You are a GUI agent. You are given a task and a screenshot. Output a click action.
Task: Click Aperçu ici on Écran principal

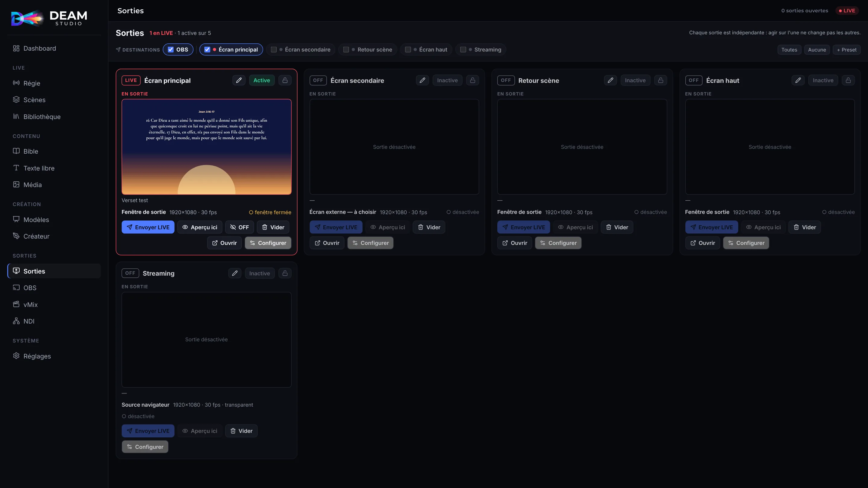point(200,227)
